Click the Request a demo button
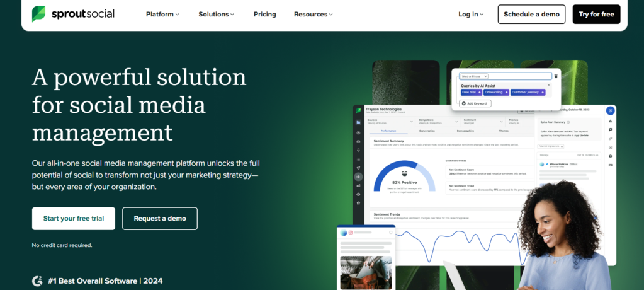644x290 pixels. 160,218
